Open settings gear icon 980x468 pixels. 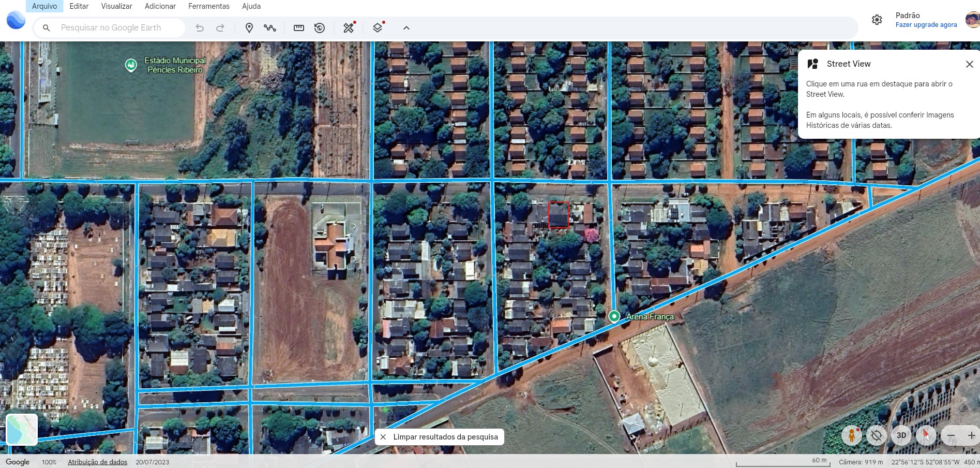[877, 20]
